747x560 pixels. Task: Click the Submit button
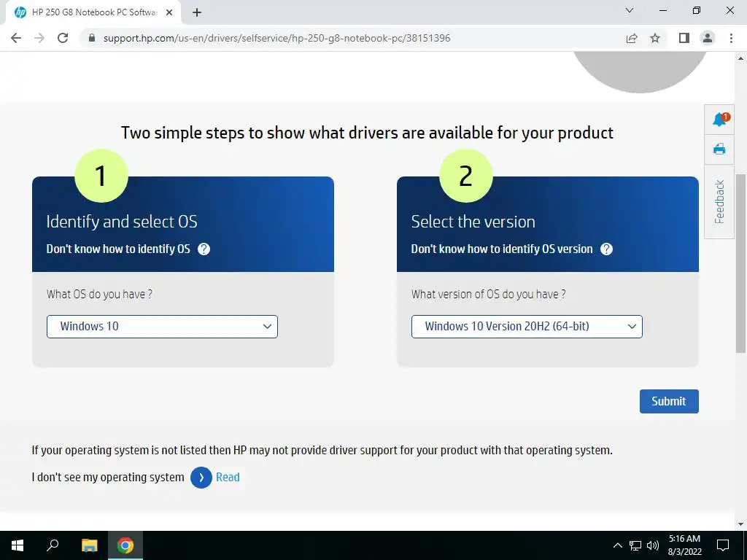point(669,402)
